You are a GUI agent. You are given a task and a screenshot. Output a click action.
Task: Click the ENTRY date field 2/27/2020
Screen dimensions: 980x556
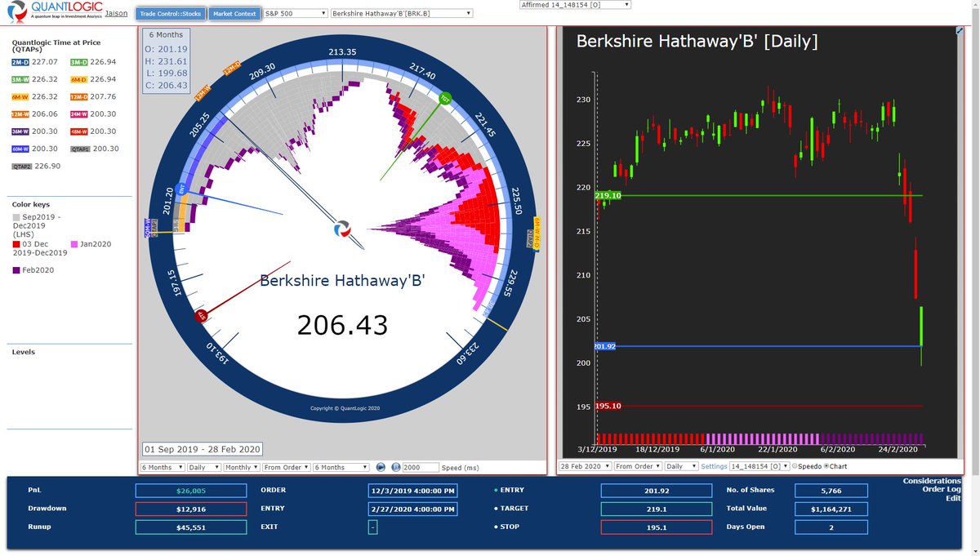[x=412, y=509]
